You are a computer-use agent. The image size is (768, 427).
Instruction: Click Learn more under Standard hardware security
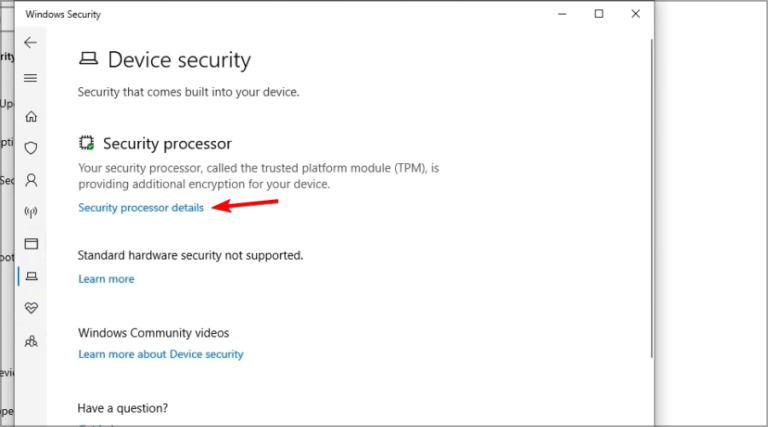coord(106,279)
